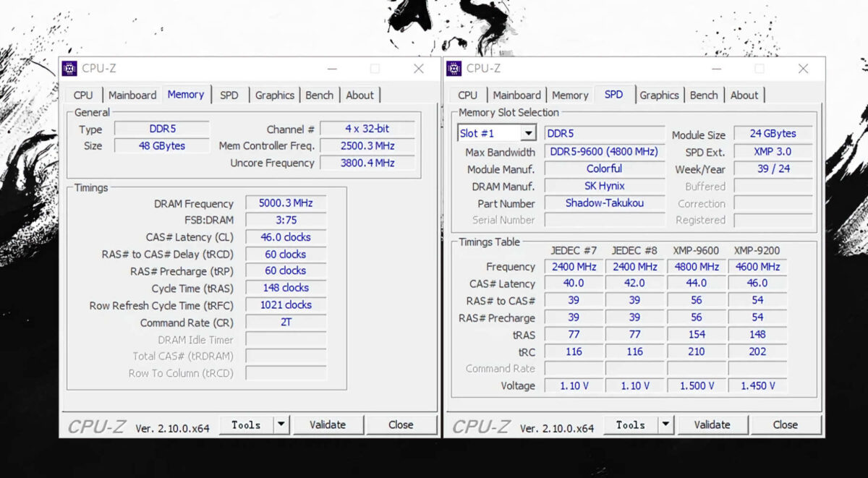The image size is (868, 478).
Task: Click XMP-9600 column header in Timings Table
Action: point(696,250)
